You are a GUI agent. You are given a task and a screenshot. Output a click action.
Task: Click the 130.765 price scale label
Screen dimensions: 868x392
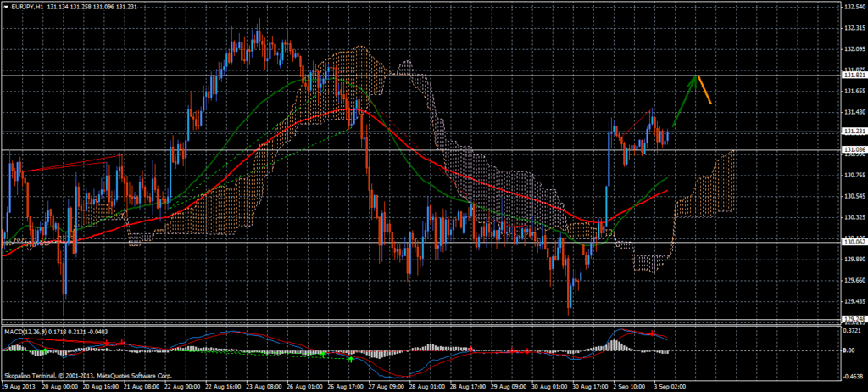point(854,175)
